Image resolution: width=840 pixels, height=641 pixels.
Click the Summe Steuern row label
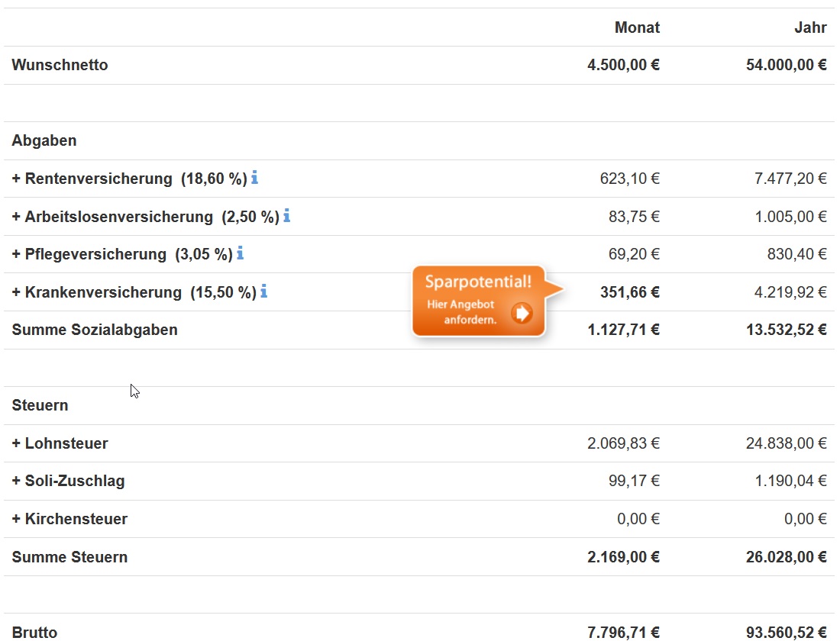(69, 557)
